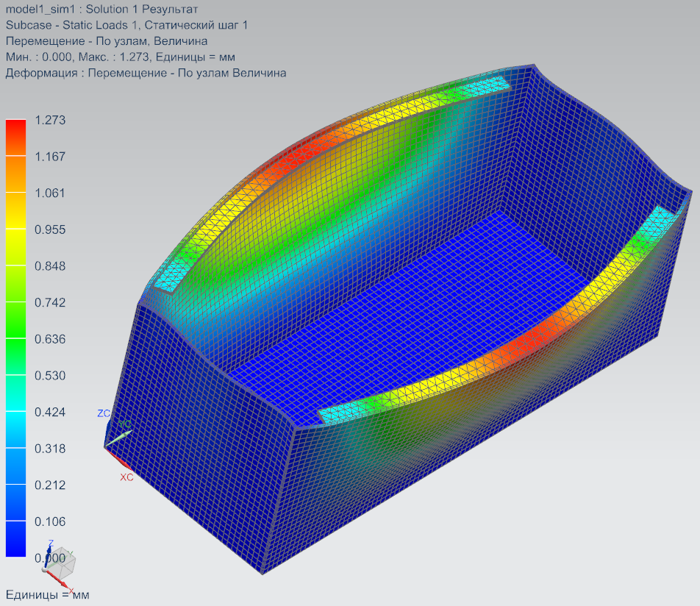This screenshot has width=700, height=606.
Task: Click the 'Деформация' header annotation line
Action: 146,73
